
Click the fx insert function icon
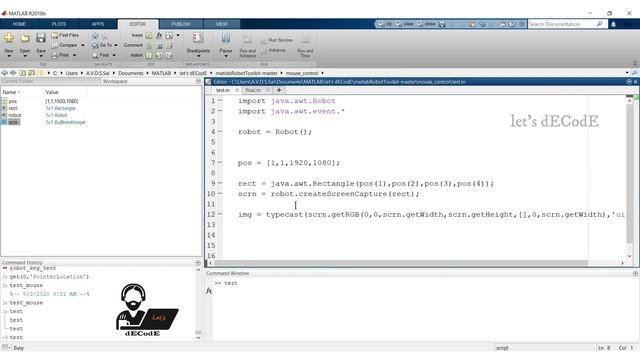(159, 36)
